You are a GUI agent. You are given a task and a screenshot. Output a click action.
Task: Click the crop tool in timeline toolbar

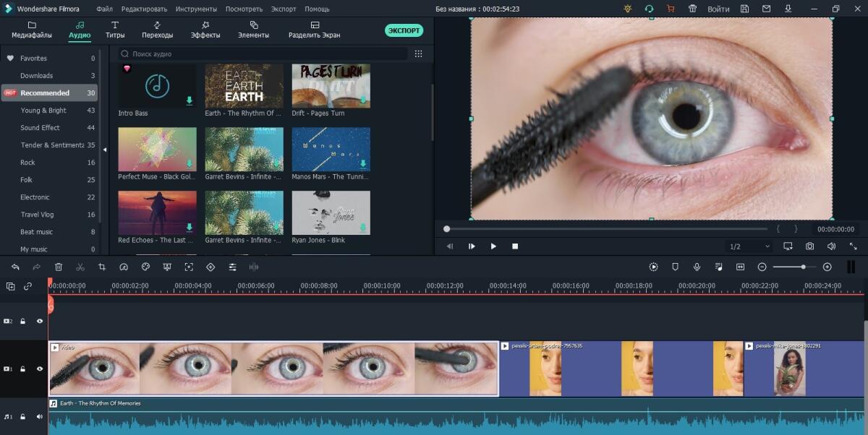coord(102,267)
